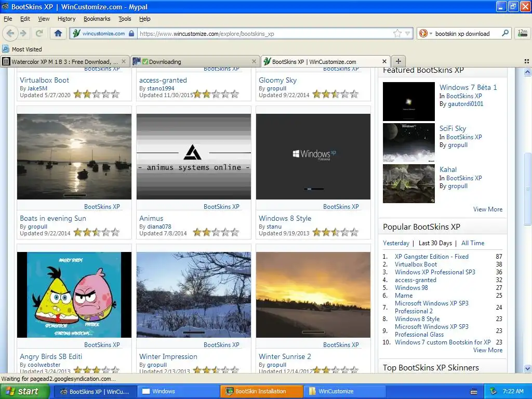Click the search magnifier icon
Viewport: 532px width, 399px height.
[505, 33]
